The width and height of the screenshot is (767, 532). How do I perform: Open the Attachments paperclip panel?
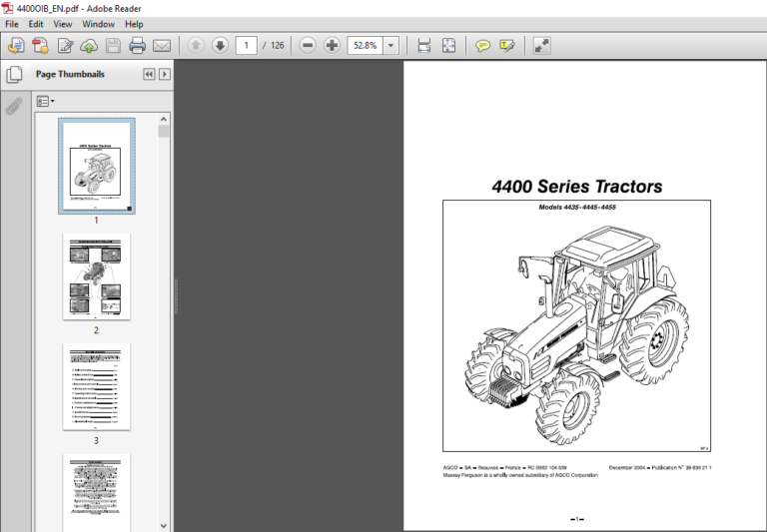[x=14, y=106]
